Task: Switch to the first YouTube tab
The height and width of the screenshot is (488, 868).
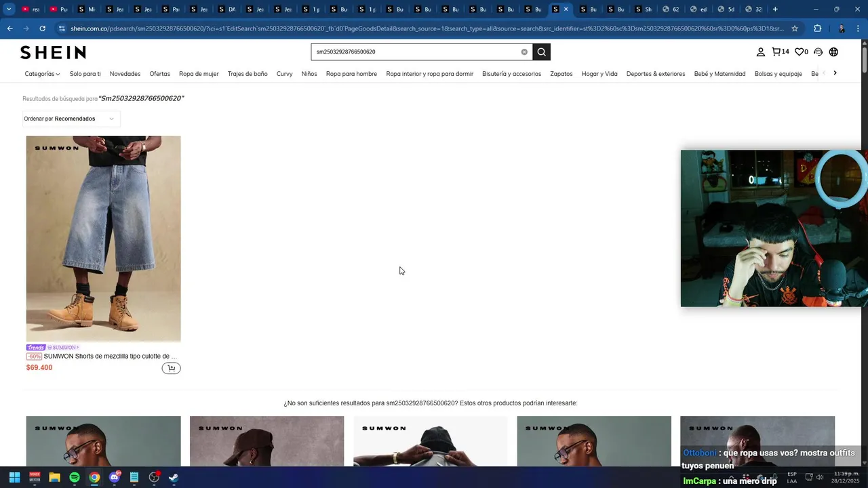Action: point(30,9)
